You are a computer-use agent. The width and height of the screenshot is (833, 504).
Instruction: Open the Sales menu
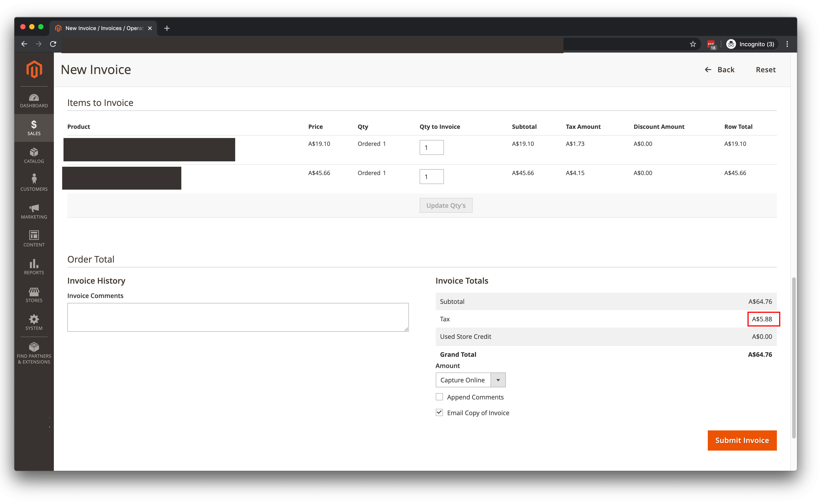(x=34, y=128)
